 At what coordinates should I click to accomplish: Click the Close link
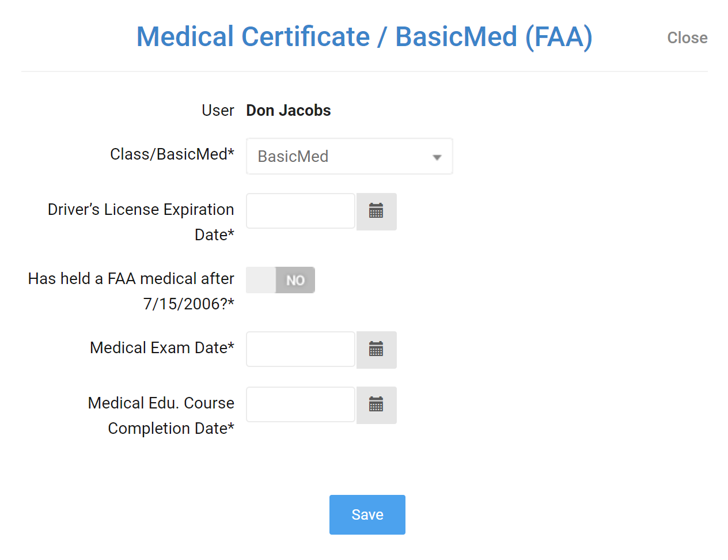(687, 37)
